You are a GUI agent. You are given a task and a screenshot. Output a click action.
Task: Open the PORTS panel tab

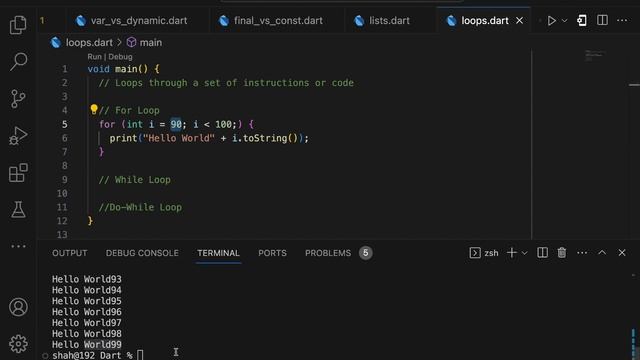tap(272, 253)
